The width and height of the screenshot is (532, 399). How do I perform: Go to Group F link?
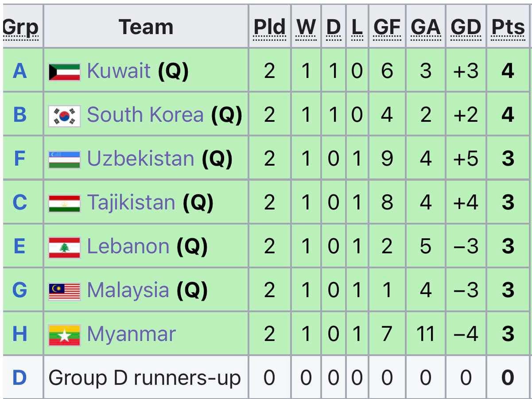(19, 159)
